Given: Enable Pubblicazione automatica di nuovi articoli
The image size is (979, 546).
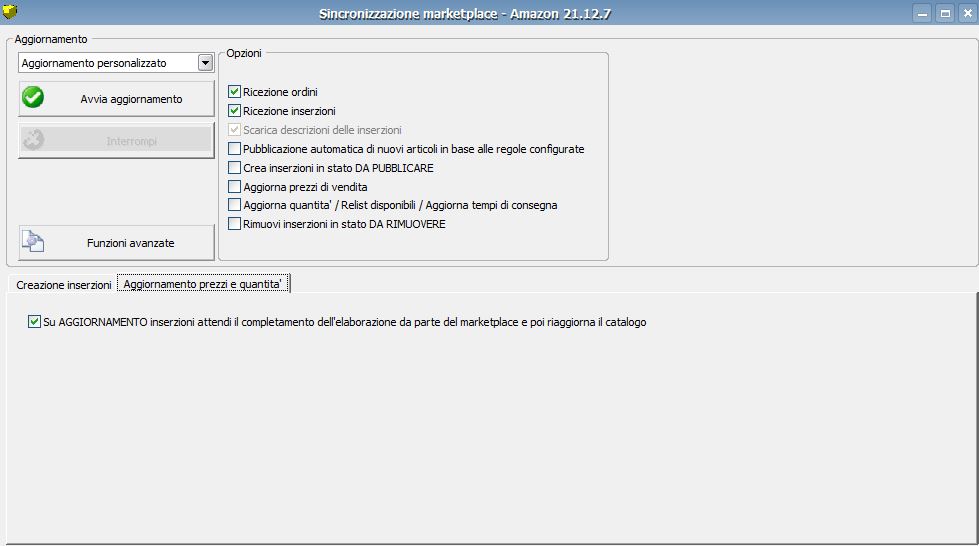Looking at the screenshot, I should tap(234, 149).
